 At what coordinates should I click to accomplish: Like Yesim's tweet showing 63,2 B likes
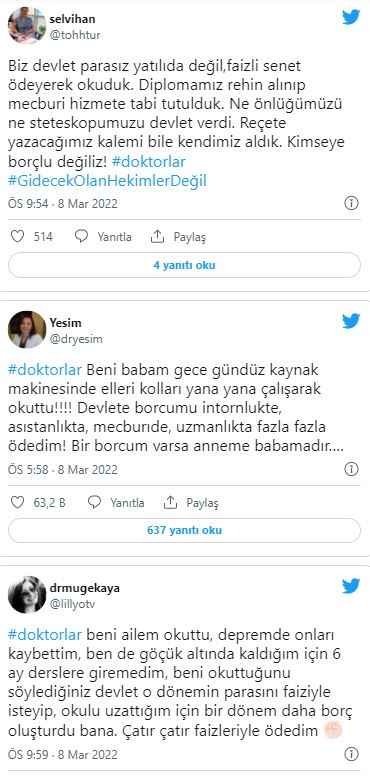[17, 503]
